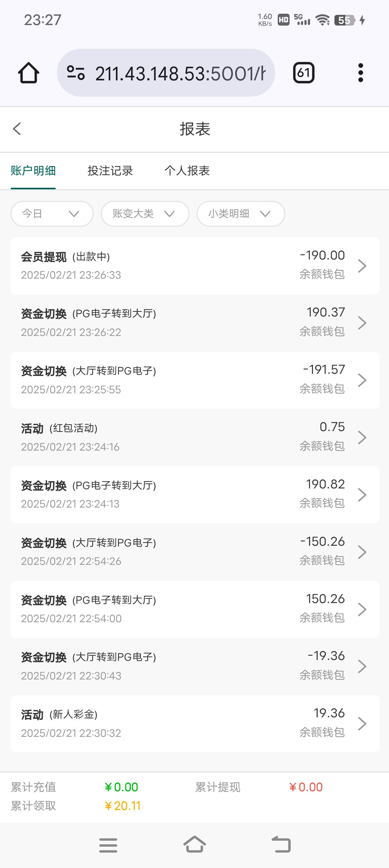Switch to the 投注记录 tab

click(x=110, y=171)
